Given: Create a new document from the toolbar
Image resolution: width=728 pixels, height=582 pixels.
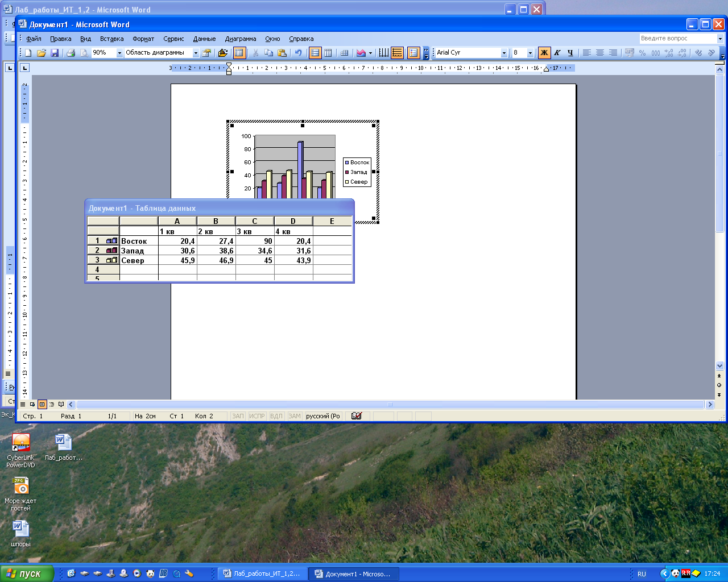Looking at the screenshot, I should [28, 53].
